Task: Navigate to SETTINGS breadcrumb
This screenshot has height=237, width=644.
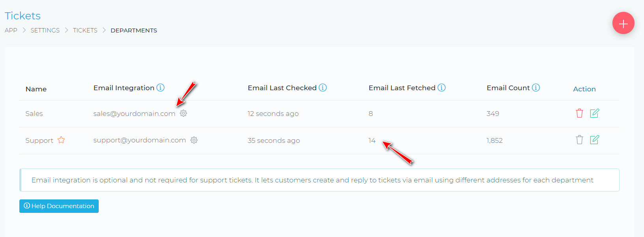Action: tap(45, 30)
